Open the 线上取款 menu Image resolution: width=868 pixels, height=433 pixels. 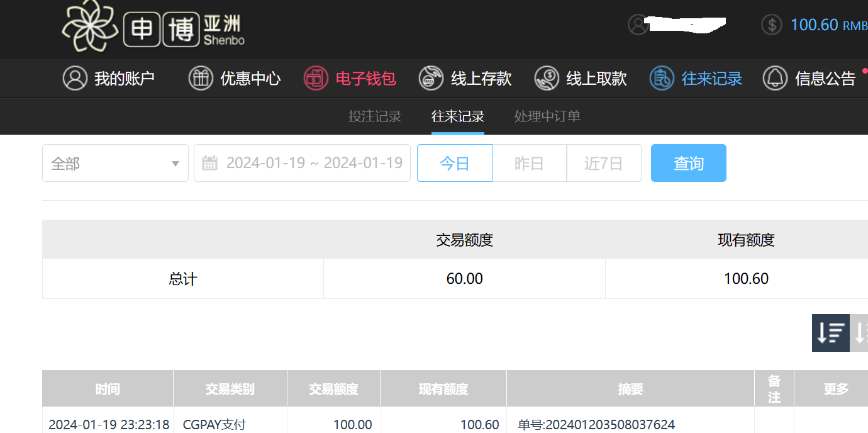point(581,78)
